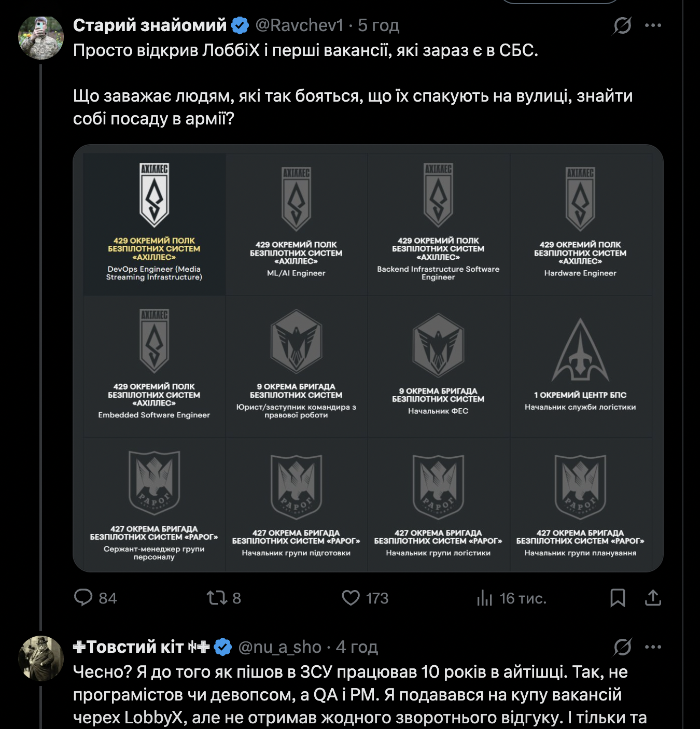The image size is (700, 729).
Task: Share the post via share icon
Action: click(x=653, y=598)
